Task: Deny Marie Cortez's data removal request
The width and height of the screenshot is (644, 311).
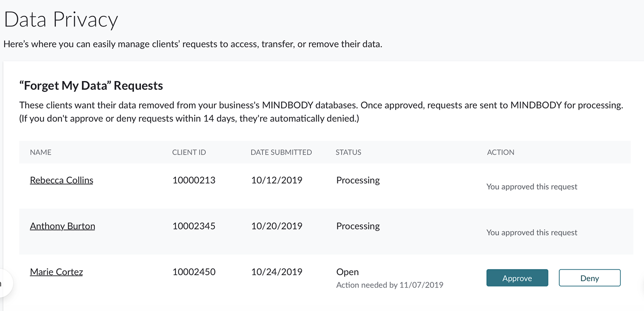Action: [589, 278]
